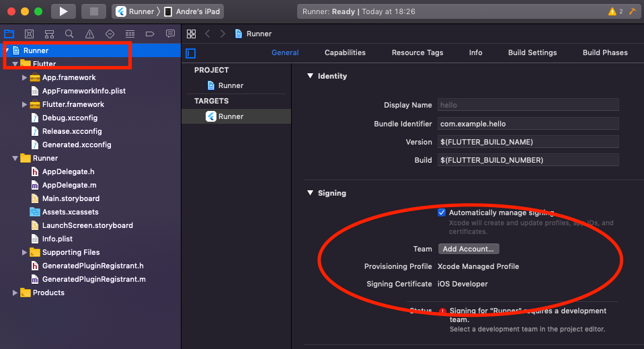644x349 pixels.
Task: Select Runner under TARGETS
Action: click(x=236, y=116)
